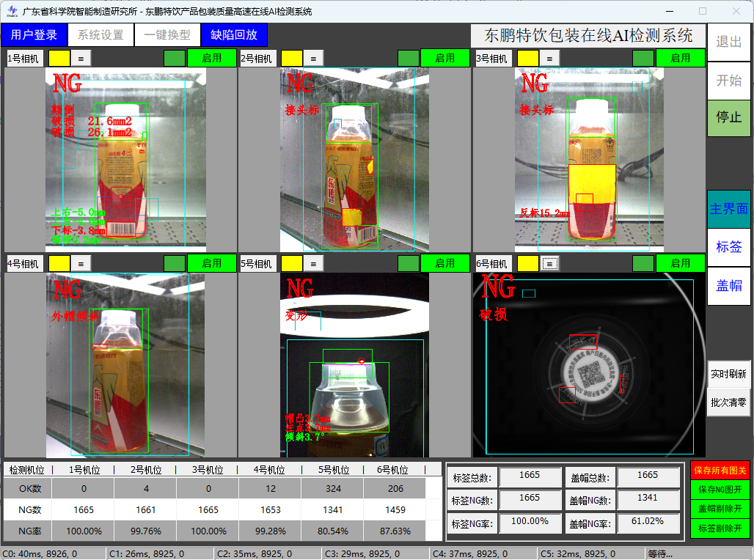Switch to the 标签 view
This screenshot has height=560, width=754.
pyautogui.click(x=728, y=247)
